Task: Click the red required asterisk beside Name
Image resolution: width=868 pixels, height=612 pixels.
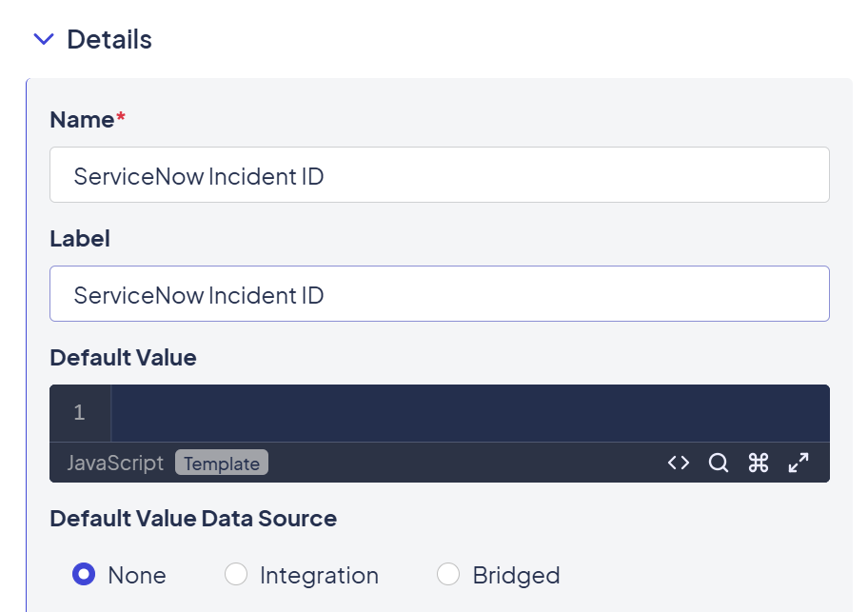Action: pyautogui.click(x=121, y=118)
